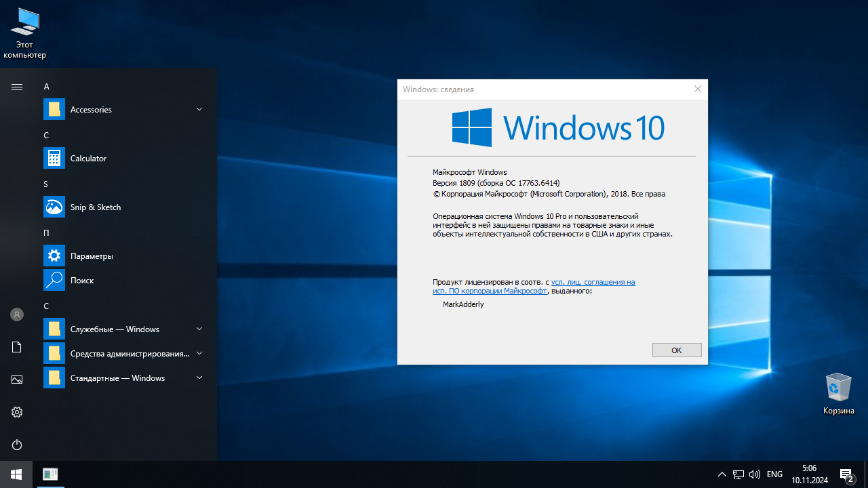Open Pictures from Start sidebar
Image resolution: width=868 pixels, height=488 pixels.
click(17, 380)
